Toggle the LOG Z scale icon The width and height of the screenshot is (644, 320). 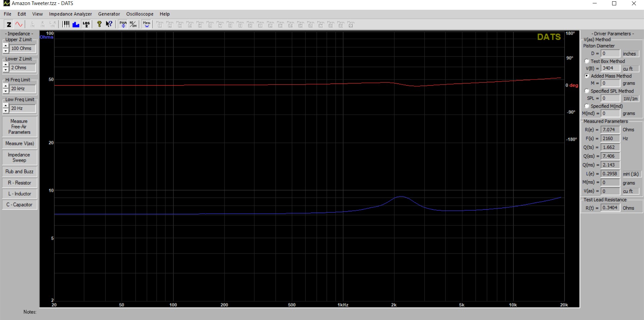86,24
